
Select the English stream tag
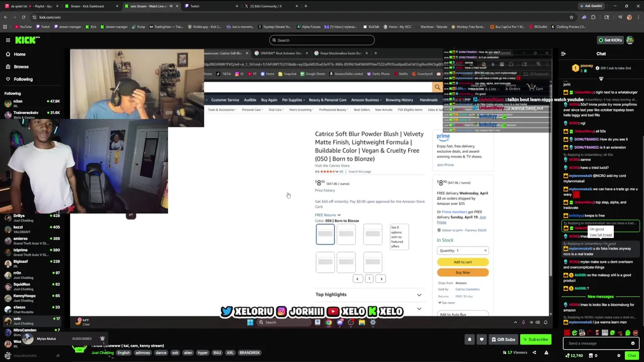124,353
